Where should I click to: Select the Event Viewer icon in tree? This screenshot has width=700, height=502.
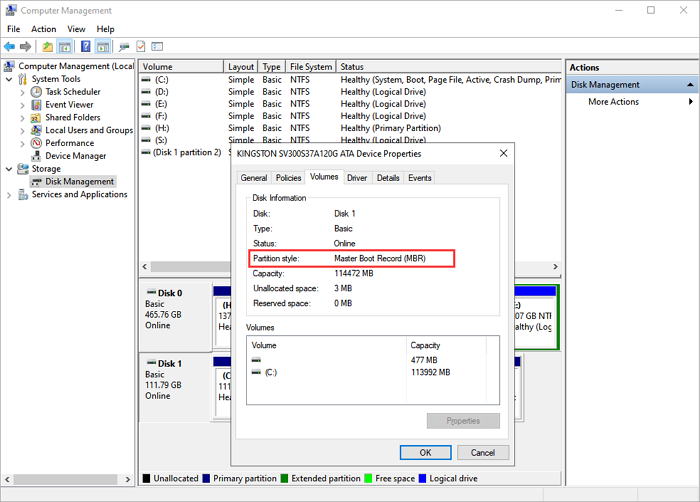[36, 105]
